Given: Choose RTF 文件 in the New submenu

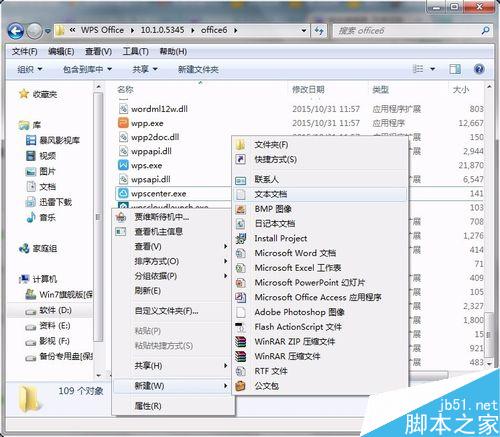Looking at the screenshot, I should click(319, 371).
